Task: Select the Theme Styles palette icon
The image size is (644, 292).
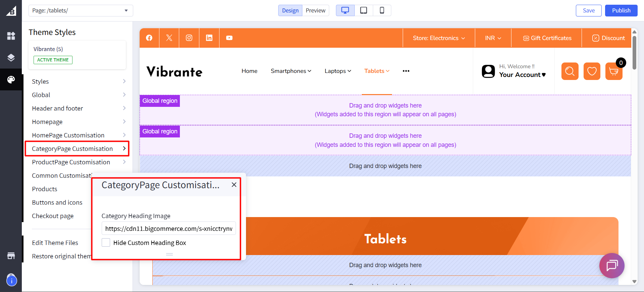Action: tap(11, 79)
